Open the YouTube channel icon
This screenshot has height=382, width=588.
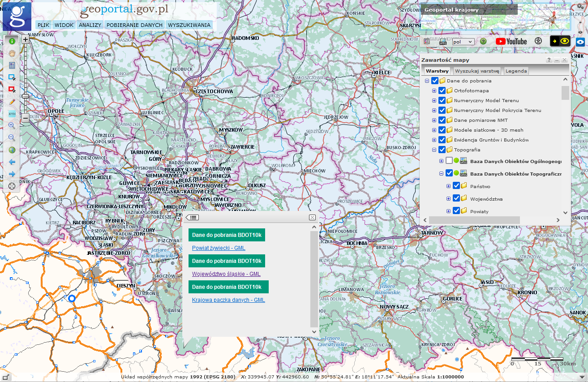point(511,41)
